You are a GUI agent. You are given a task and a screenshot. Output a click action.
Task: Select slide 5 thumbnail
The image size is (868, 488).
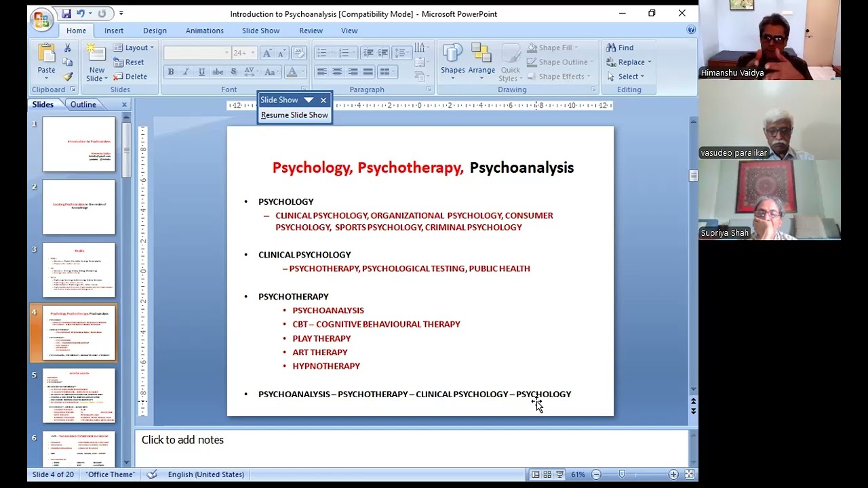79,396
